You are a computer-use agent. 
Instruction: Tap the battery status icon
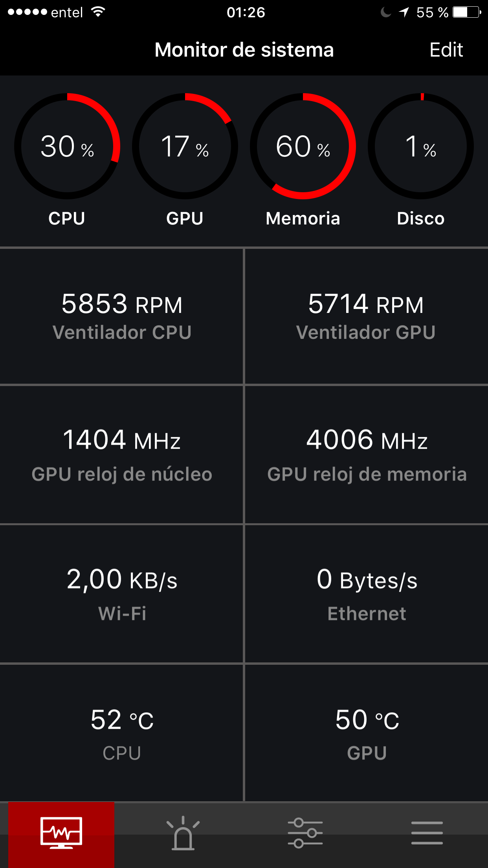click(467, 12)
